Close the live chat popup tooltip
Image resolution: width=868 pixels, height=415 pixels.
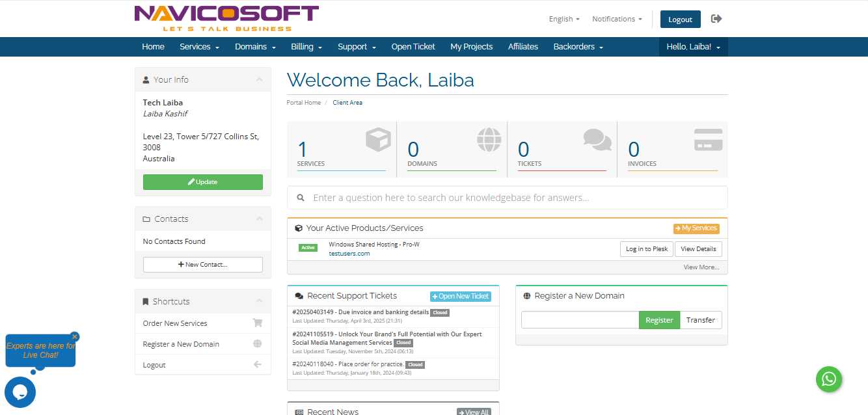pos(75,336)
